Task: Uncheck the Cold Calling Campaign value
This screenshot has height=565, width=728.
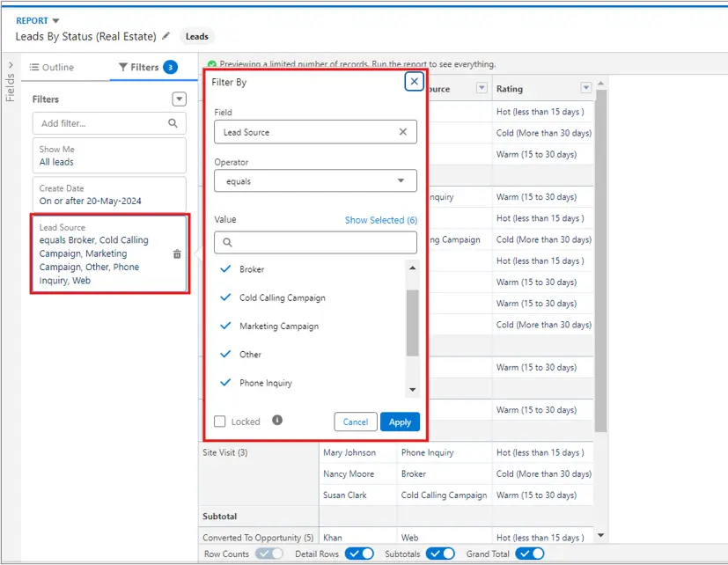Action: pos(225,297)
